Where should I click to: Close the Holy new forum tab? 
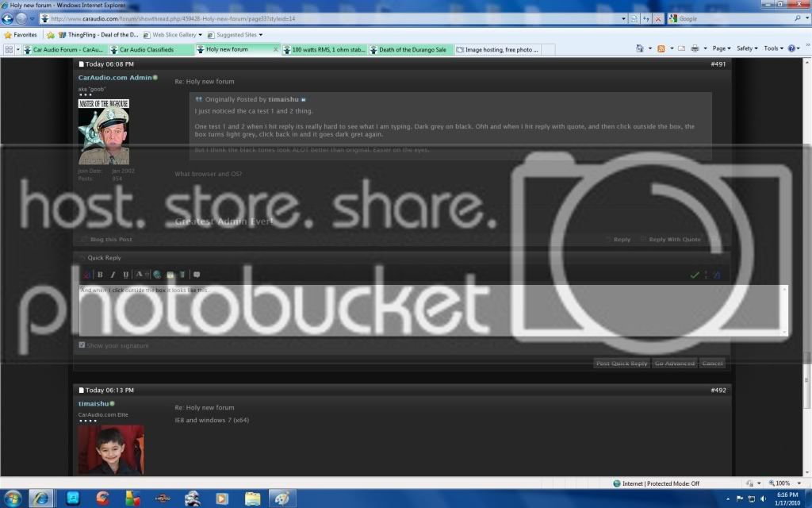coord(275,49)
